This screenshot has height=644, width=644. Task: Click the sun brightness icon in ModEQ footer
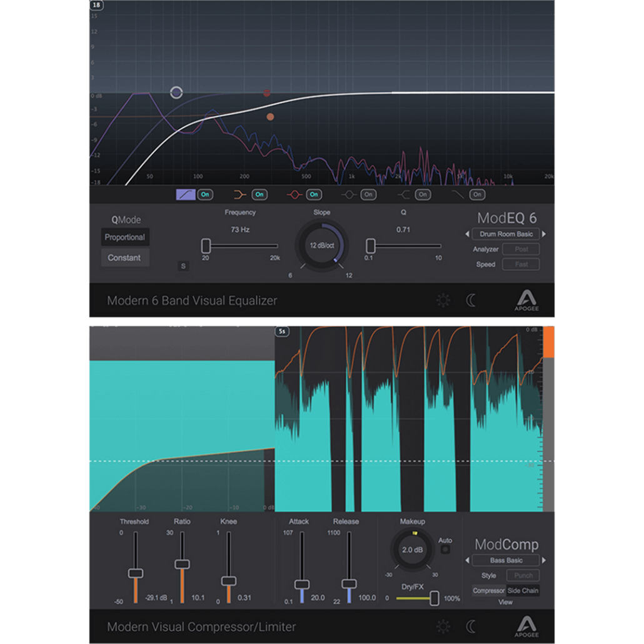click(x=443, y=300)
